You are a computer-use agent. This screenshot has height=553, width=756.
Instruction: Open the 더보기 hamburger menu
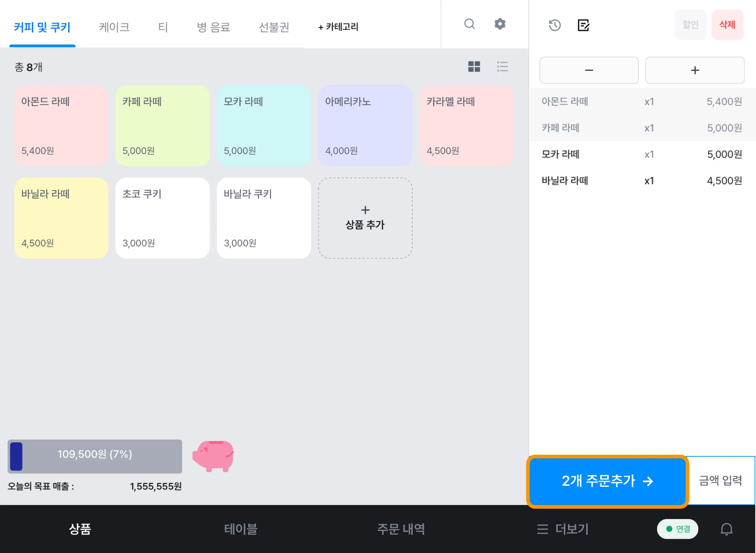coord(563,529)
